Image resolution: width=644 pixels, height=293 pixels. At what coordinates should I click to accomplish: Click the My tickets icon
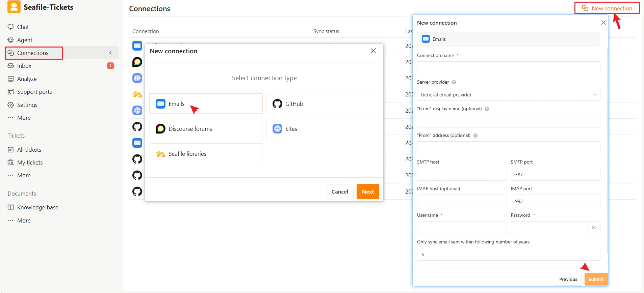click(11, 163)
